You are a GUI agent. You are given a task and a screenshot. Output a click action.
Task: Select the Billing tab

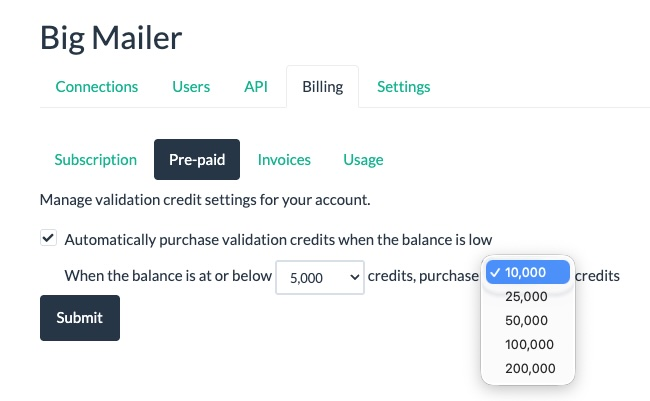coord(323,87)
